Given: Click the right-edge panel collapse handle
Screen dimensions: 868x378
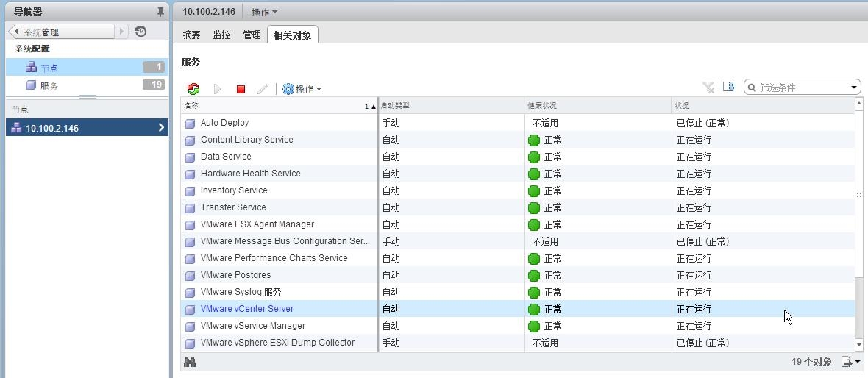Looking at the screenshot, I should point(859,195).
